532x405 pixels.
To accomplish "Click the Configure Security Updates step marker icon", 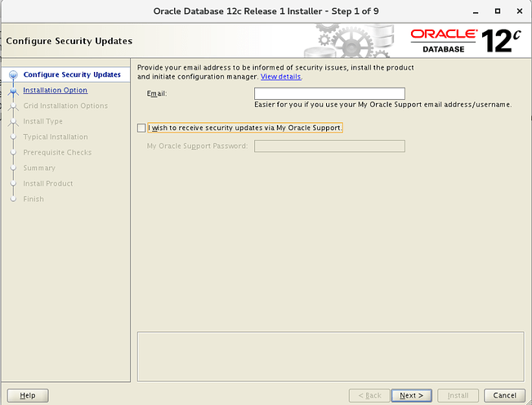I will [x=13, y=74].
